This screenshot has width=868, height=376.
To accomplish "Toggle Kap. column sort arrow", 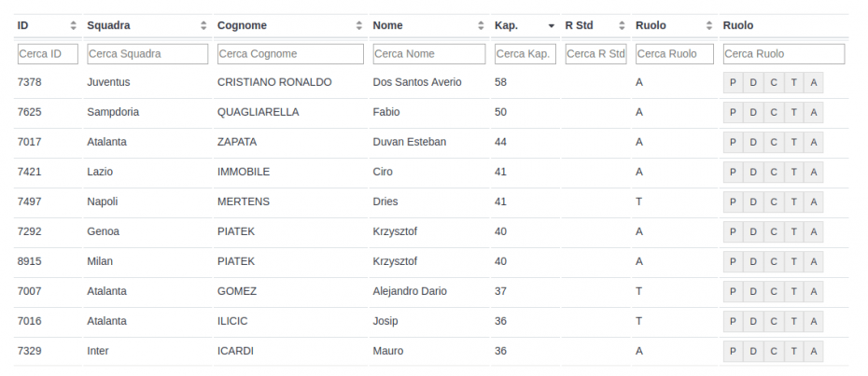I will 552,26.
